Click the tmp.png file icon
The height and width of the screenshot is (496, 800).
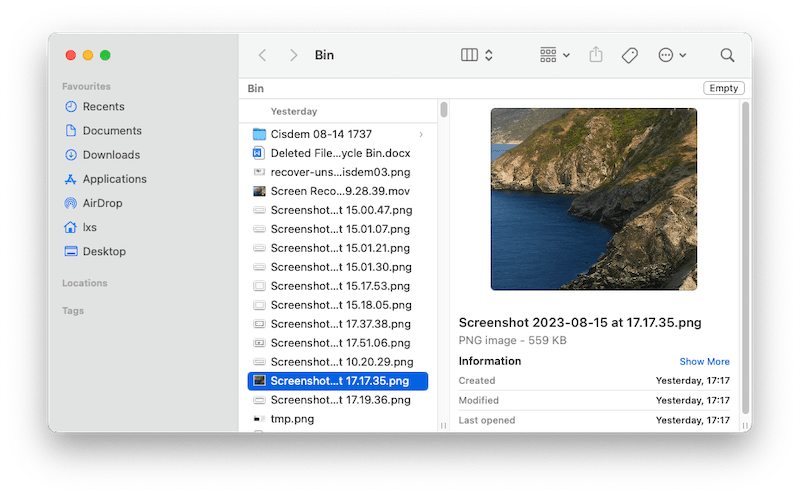[x=259, y=419]
